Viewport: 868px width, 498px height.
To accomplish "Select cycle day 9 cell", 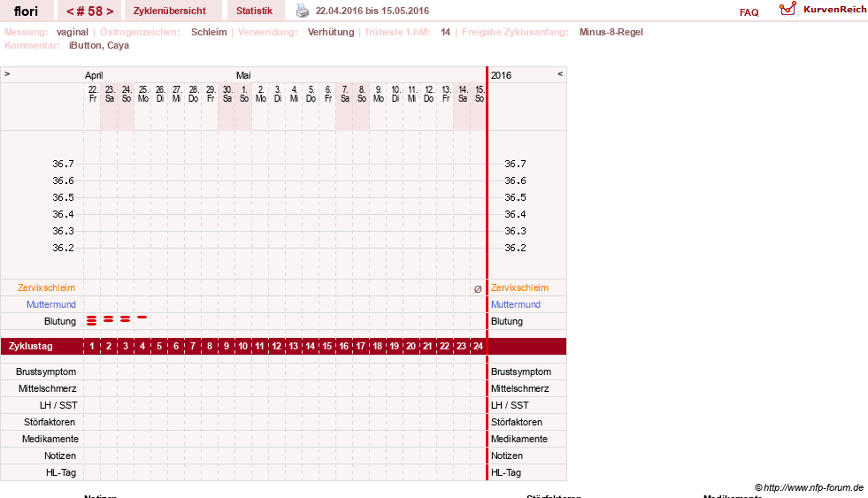I will [227, 347].
